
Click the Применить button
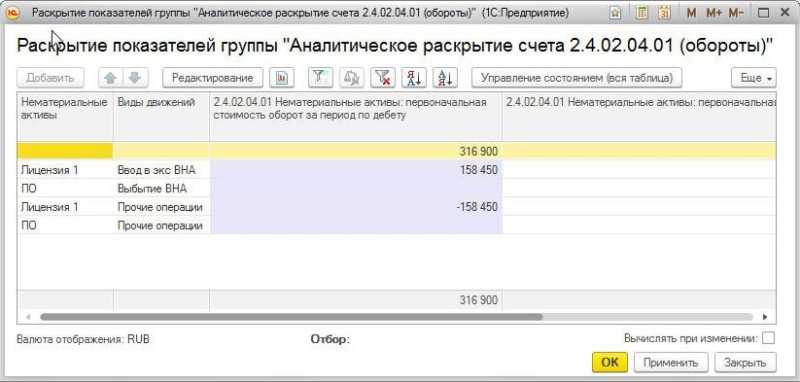click(670, 362)
